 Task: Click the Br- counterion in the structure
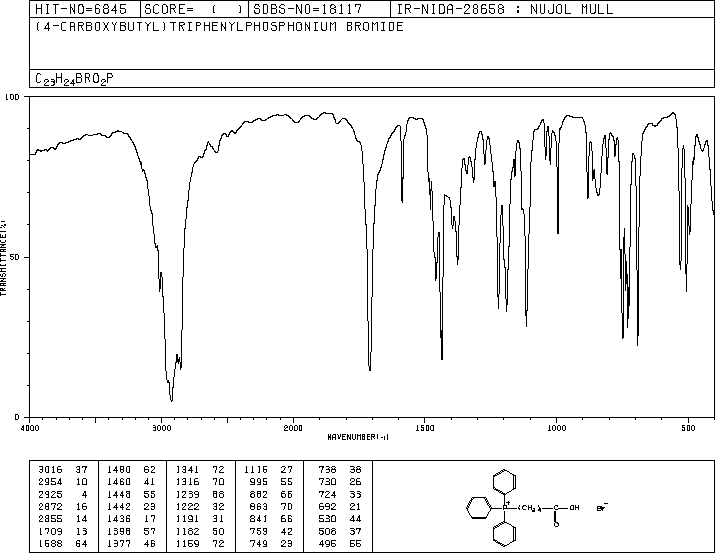coord(602,507)
